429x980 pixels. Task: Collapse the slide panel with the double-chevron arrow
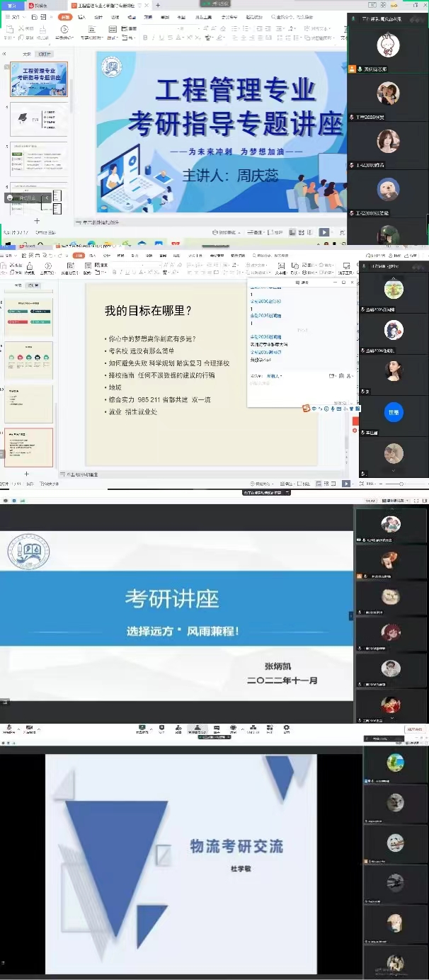click(4, 54)
